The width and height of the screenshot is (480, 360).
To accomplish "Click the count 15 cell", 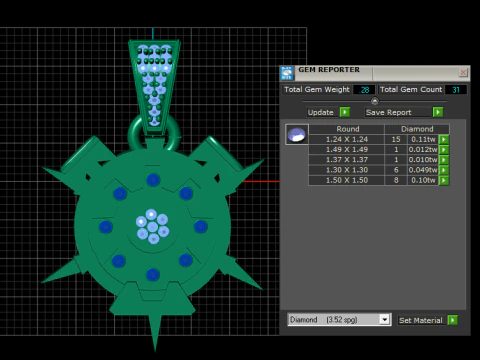I will coord(396,139).
